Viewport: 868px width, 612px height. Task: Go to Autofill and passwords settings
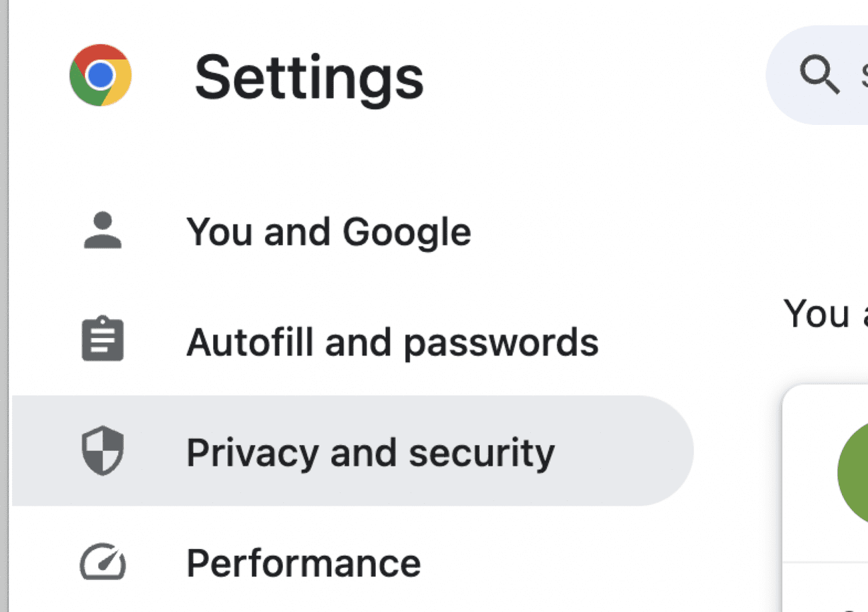coord(392,341)
